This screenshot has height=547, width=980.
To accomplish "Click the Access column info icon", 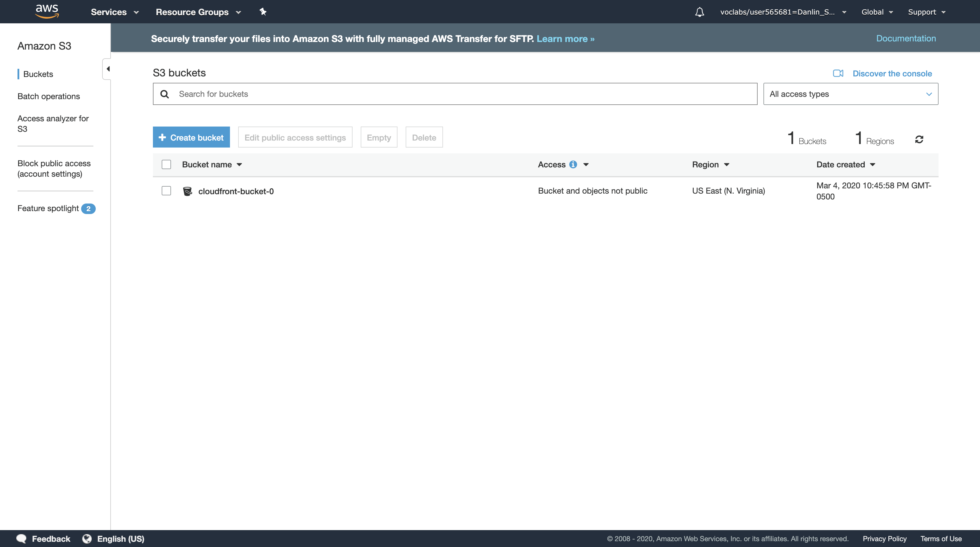I will (573, 164).
